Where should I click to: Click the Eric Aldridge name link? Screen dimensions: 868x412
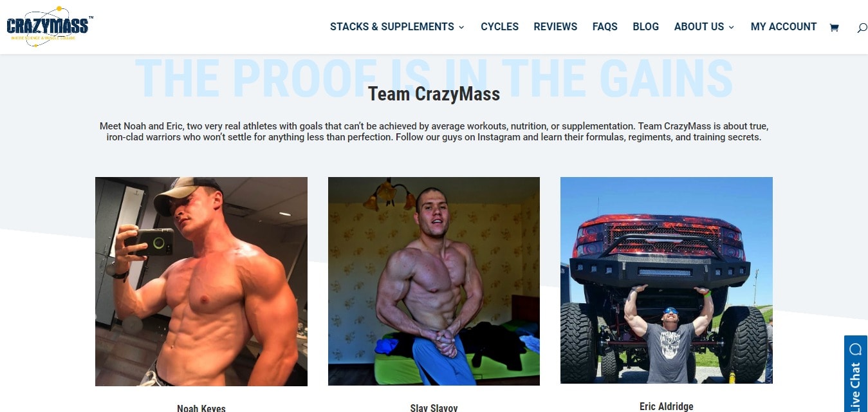667,406
